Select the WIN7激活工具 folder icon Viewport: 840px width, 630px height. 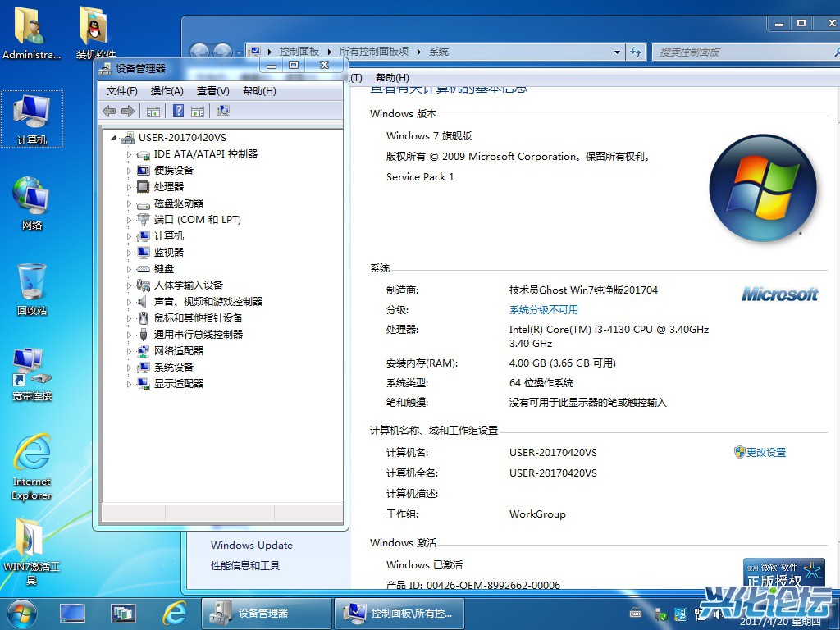click(x=32, y=552)
